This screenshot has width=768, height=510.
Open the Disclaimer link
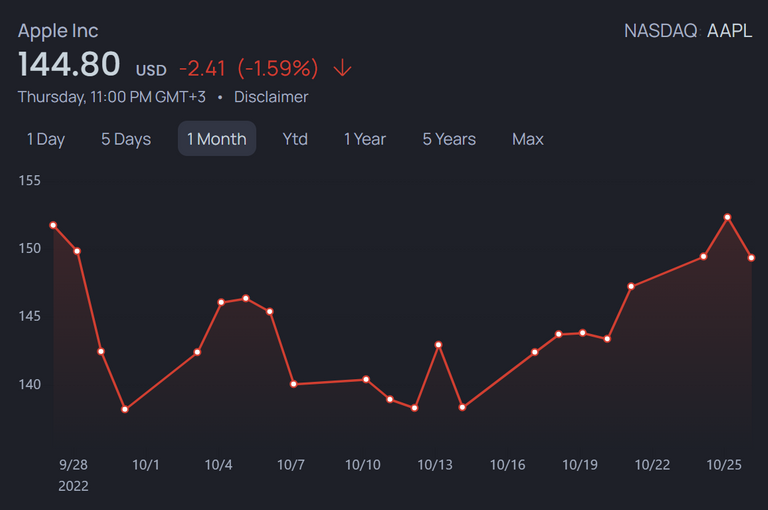pyautogui.click(x=271, y=97)
